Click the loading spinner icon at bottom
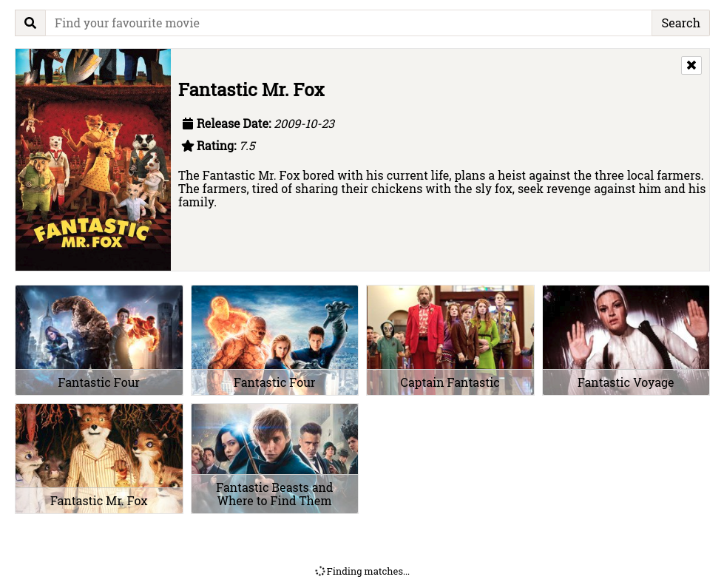This screenshot has height=588, width=724. [320, 572]
